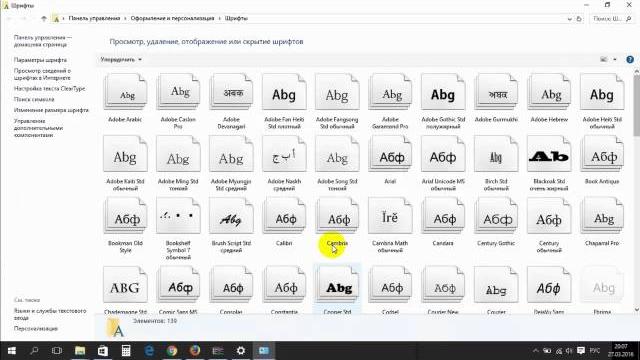Open the blue help question icon
Image resolution: width=640 pixels, height=360 pixels.
pos(630,60)
